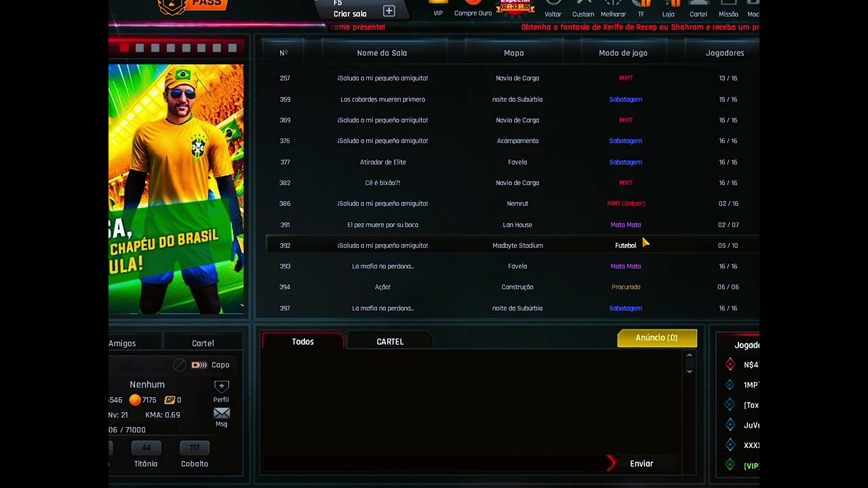Select room 386 on Nemrut map
This screenshot has height=488, width=868.
pyautogui.click(x=512, y=203)
